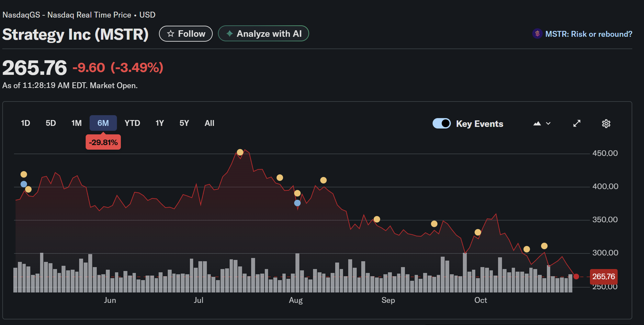The image size is (644, 325).
Task: Click the red current price dot on chart
Action: coord(576,276)
